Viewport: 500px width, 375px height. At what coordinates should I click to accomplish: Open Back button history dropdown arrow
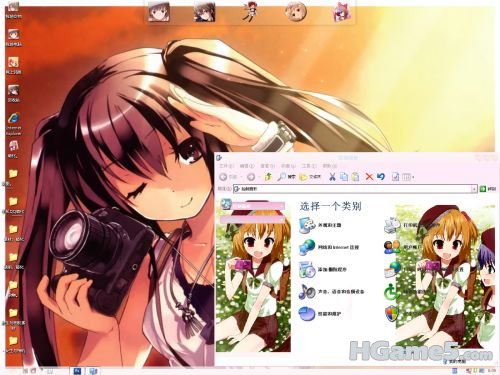(x=242, y=177)
